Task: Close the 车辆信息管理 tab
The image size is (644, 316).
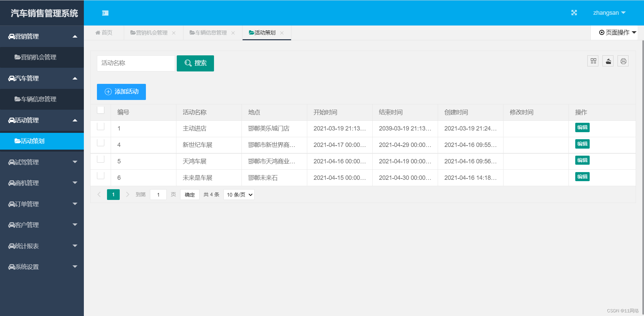Action: point(233,33)
